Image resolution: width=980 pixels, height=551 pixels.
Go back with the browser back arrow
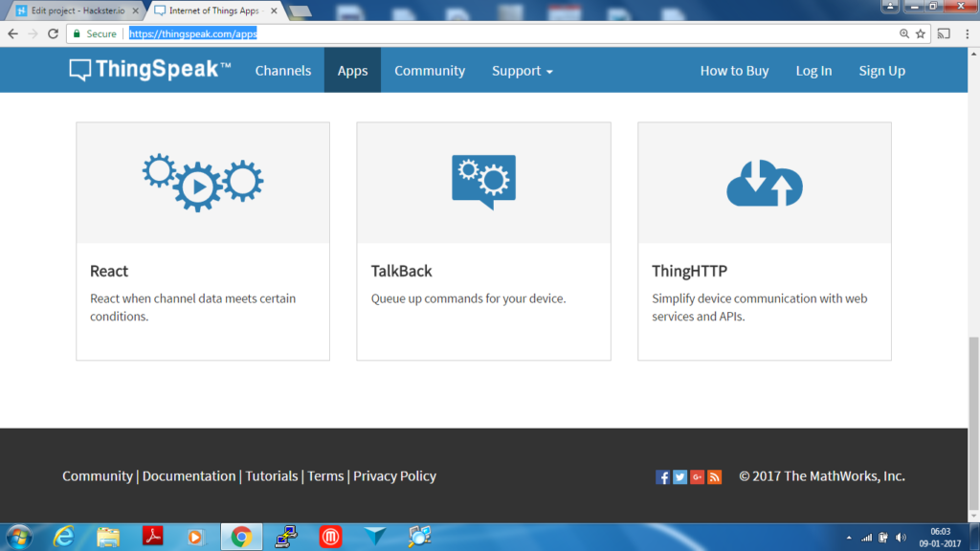[13, 33]
